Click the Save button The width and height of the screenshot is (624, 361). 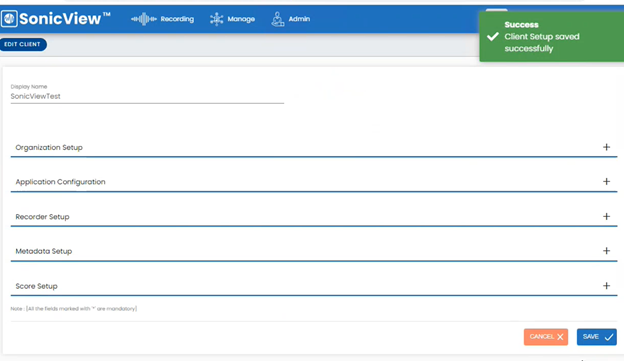coord(597,337)
